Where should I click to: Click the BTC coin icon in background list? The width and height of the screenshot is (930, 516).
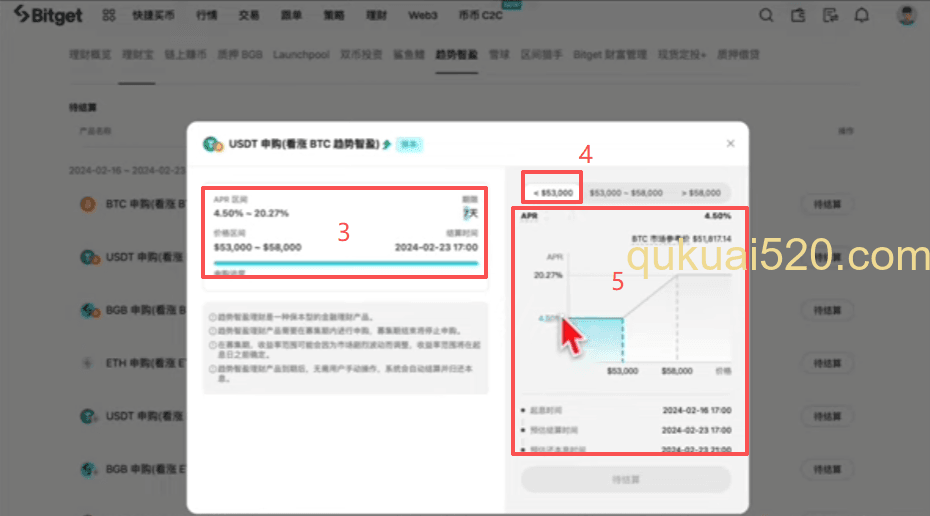point(88,204)
